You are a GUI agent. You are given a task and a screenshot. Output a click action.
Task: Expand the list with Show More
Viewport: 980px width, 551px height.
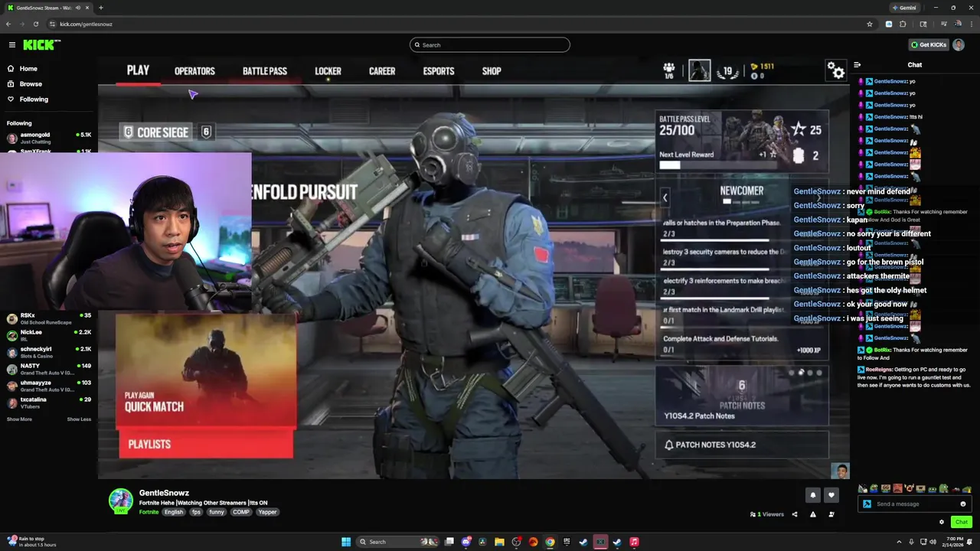coord(19,419)
